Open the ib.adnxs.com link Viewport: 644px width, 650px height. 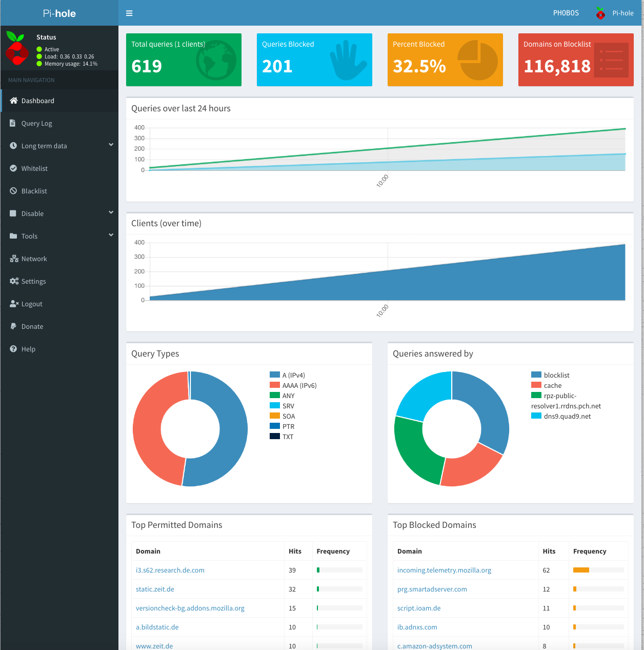(x=417, y=627)
